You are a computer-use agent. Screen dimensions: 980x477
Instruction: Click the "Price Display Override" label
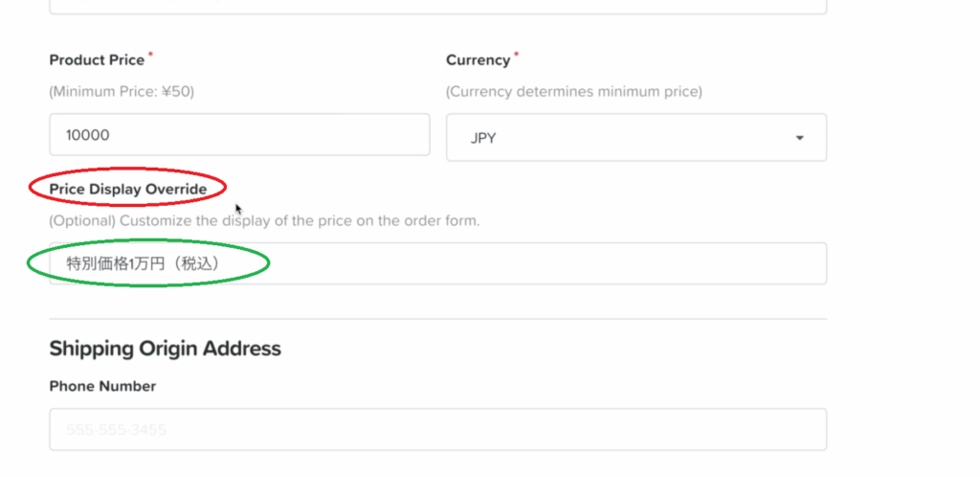127,189
